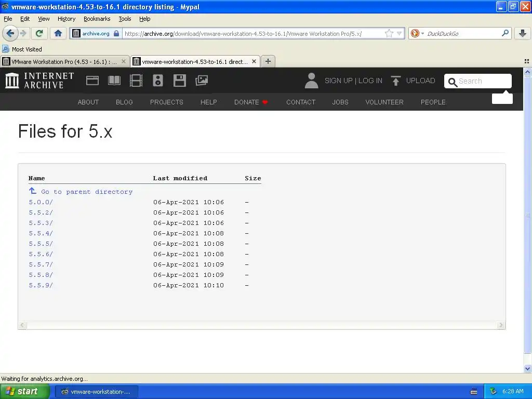Open the URL history dropdown arrow
This screenshot has width=532, height=399.
400,33
